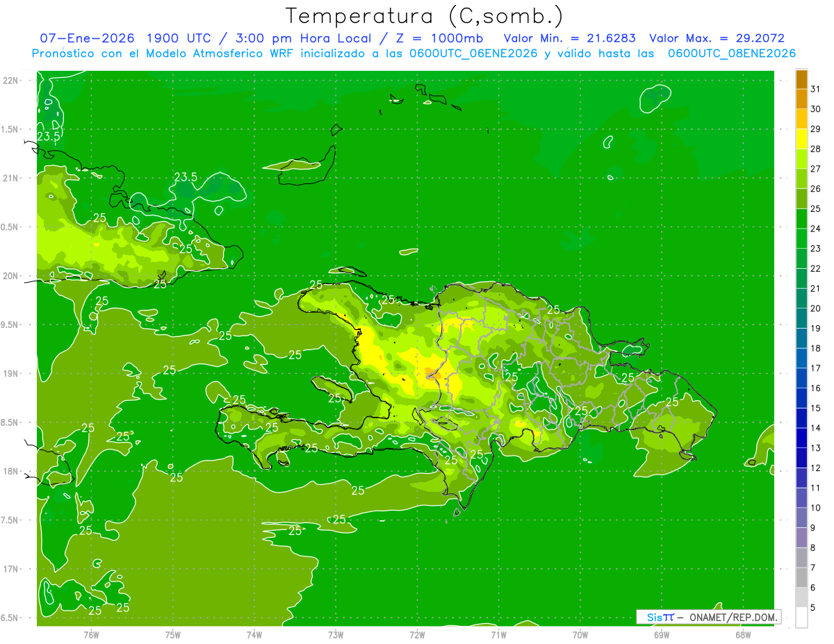Click the gray swatch between 6 and 7
834x644 pixels.
[x=801, y=577]
